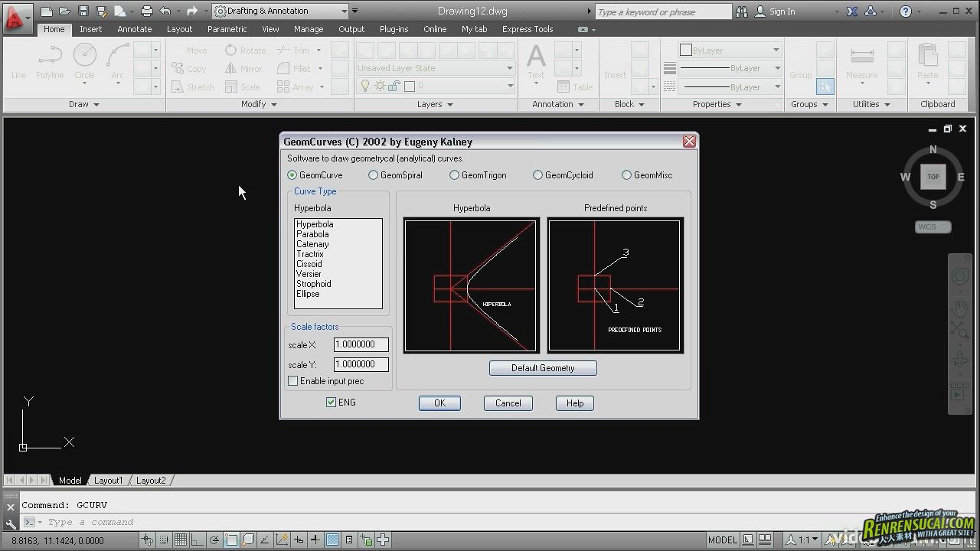
Task: Click the Open file folder icon
Action: (x=65, y=11)
